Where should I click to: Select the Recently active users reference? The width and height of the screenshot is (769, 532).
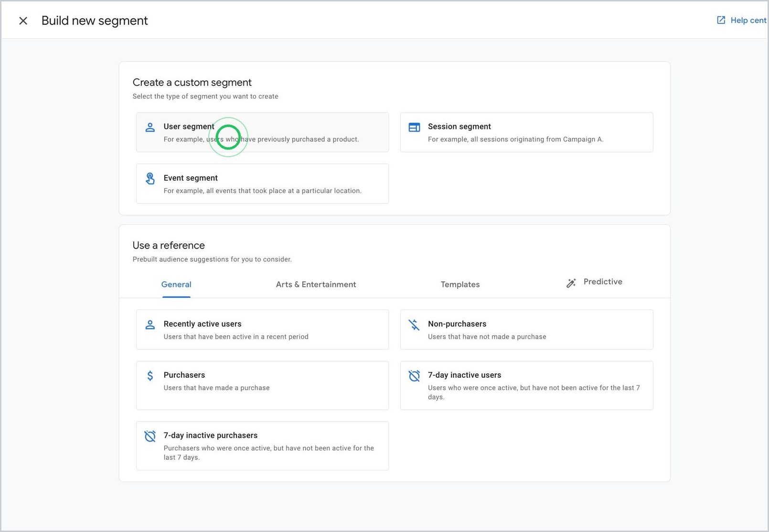tap(262, 330)
